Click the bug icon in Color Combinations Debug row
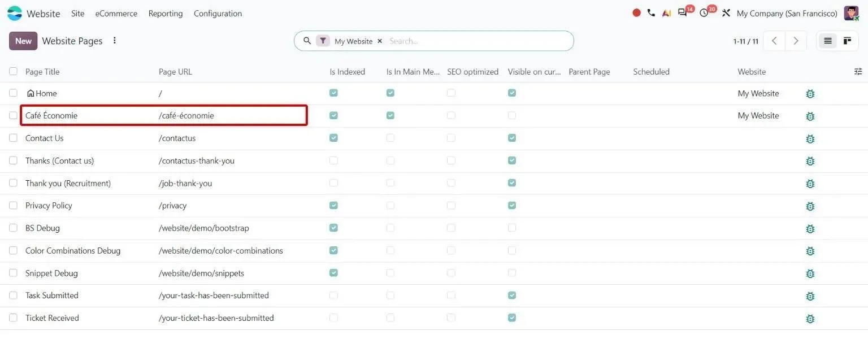Screen dimensions: 868x361 tap(810, 251)
